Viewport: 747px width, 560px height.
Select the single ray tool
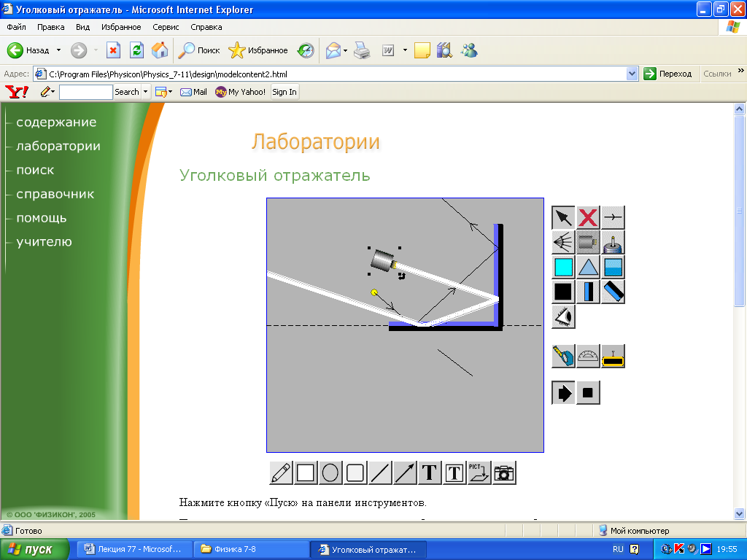click(x=613, y=218)
